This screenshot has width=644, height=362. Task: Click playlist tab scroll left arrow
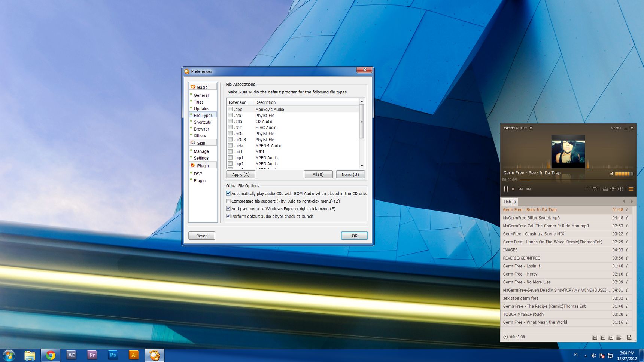(624, 202)
